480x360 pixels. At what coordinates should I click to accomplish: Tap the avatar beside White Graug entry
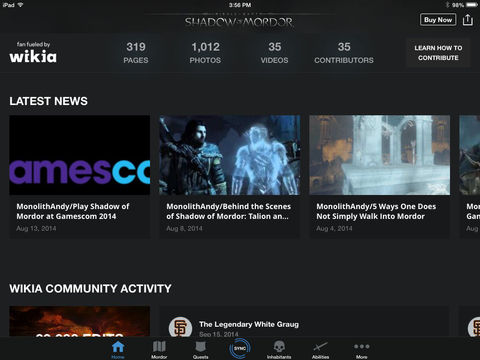click(x=180, y=327)
